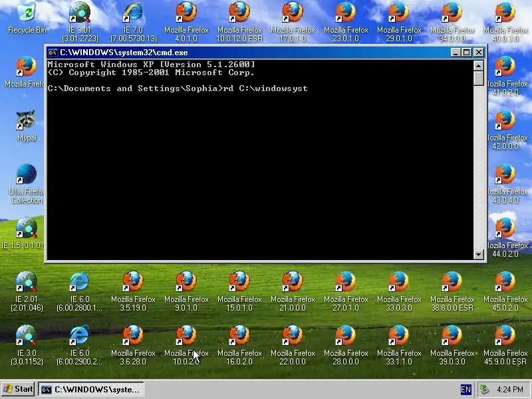Open the Start menu
This screenshot has height=399, width=532.
19,389
